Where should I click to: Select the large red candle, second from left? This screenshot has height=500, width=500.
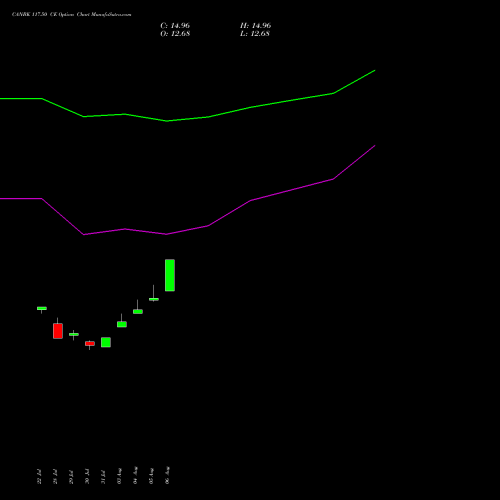(58, 331)
